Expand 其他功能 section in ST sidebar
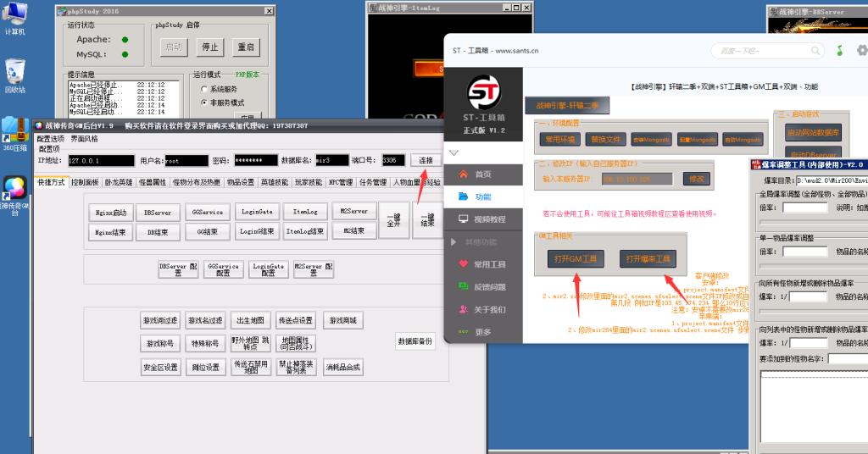The image size is (868, 454). click(x=453, y=241)
